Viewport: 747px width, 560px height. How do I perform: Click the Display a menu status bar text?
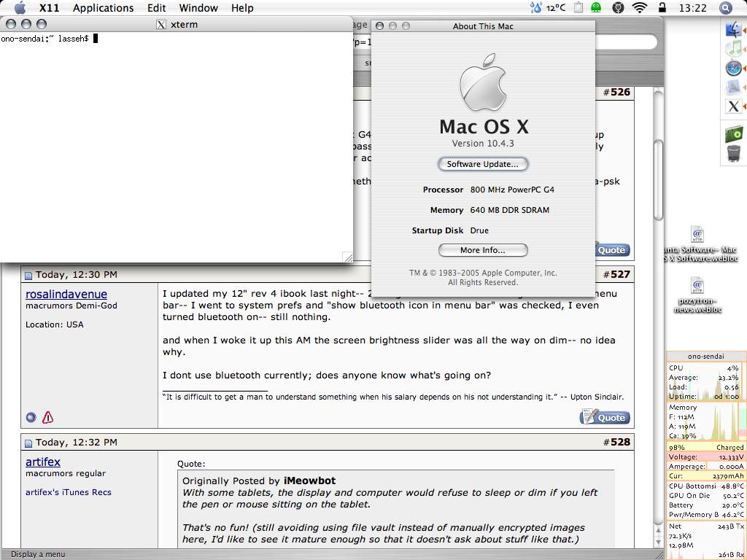38,554
